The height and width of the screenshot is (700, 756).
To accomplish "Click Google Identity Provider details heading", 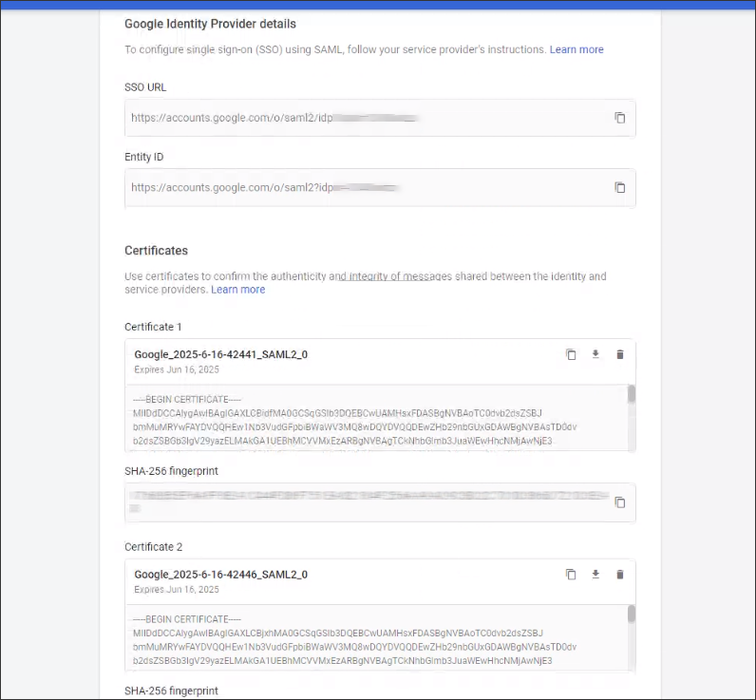I will pyautogui.click(x=210, y=24).
